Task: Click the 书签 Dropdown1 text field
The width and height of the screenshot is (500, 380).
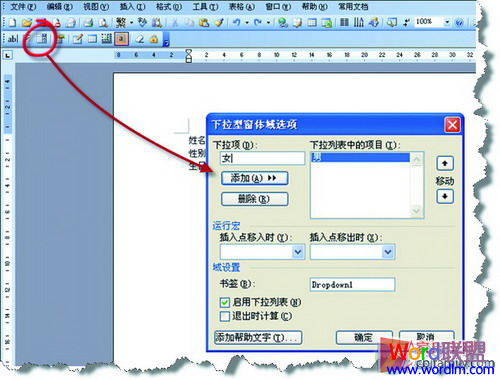Action: (x=352, y=285)
